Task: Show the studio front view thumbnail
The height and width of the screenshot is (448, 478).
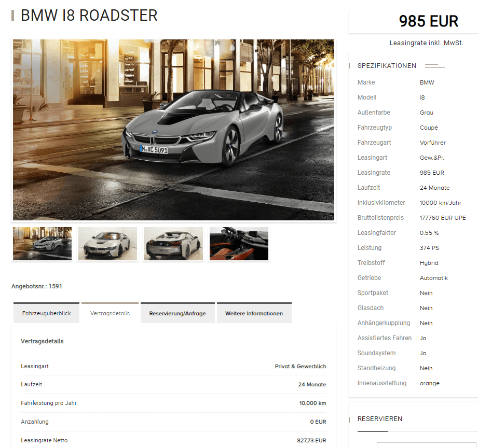Action: pos(107,244)
